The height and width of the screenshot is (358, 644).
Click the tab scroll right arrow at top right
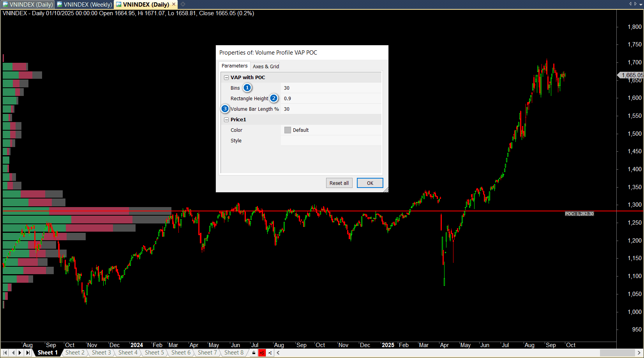pos(635,4)
